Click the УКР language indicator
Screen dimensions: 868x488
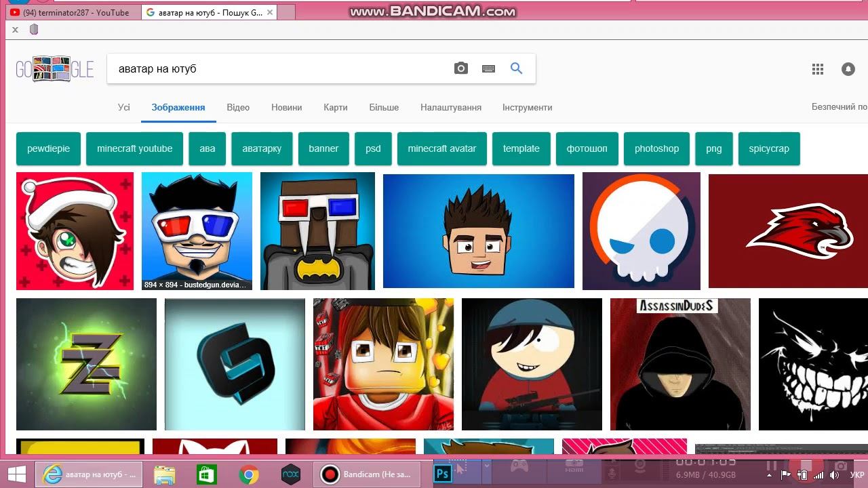pos(856,474)
